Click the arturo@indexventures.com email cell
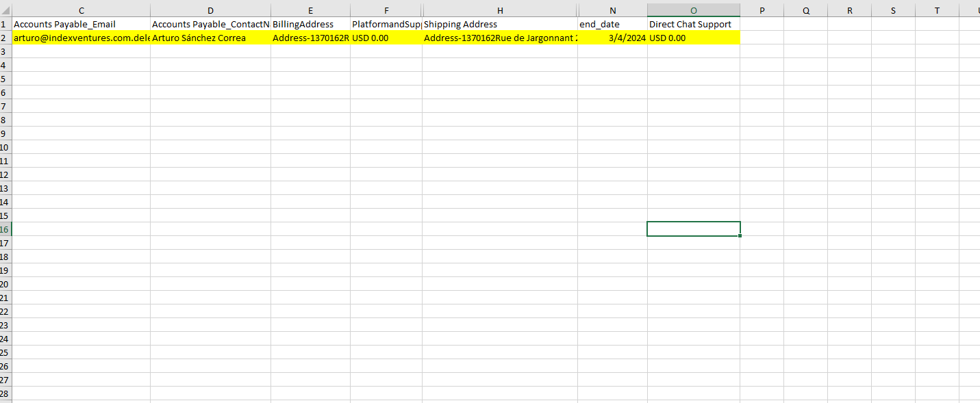Screen dimensions: 980x403 click(x=81, y=38)
